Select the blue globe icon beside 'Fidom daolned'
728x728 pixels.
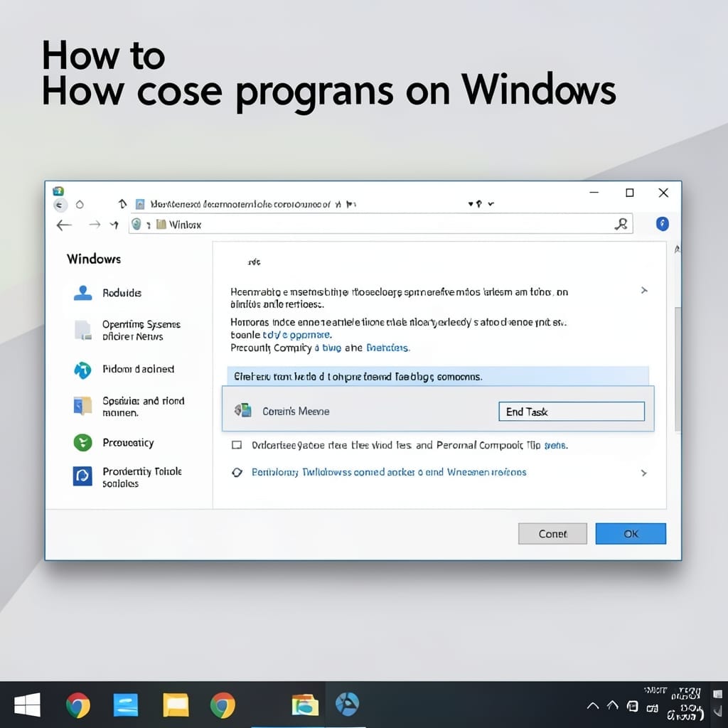82,370
